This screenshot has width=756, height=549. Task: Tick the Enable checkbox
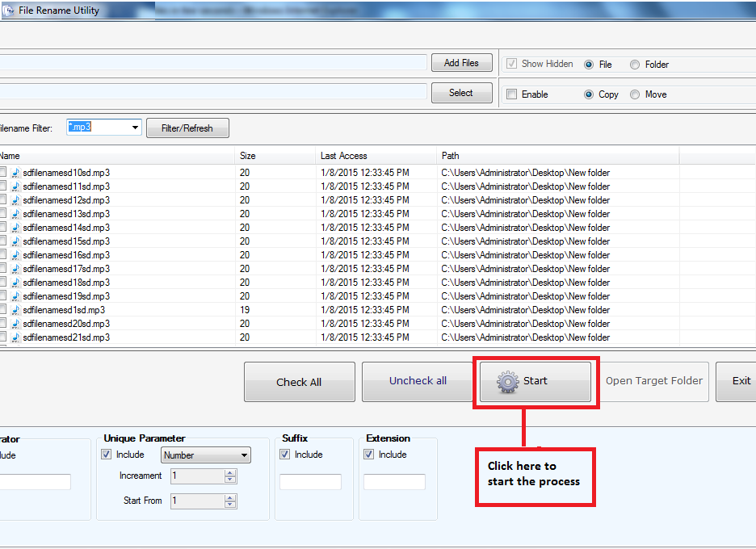tap(512, 94)
